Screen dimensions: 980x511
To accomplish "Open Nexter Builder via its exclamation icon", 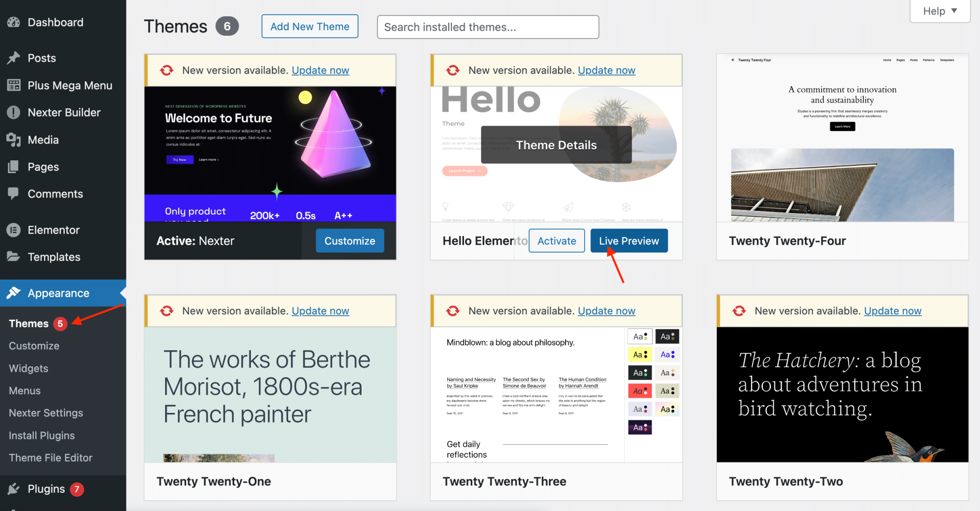I will [x=13, y=112].
